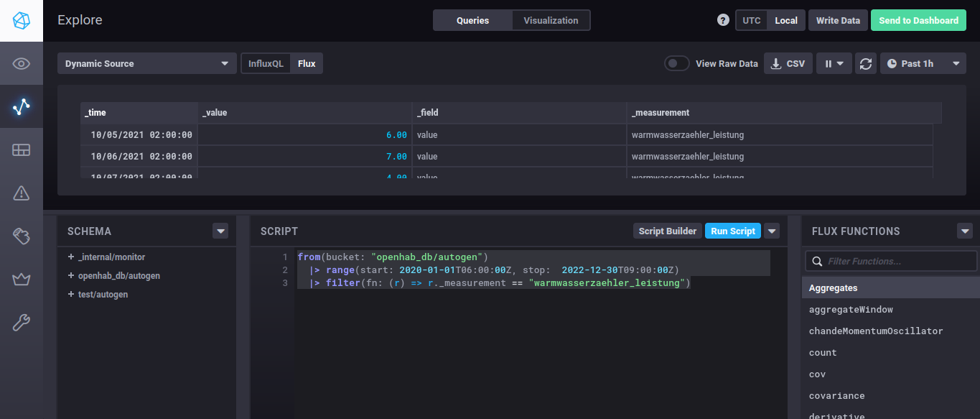Toggle the View Raw Data switch
The width and height of the screenshot is (980, 419).
[x=676, y=63]
